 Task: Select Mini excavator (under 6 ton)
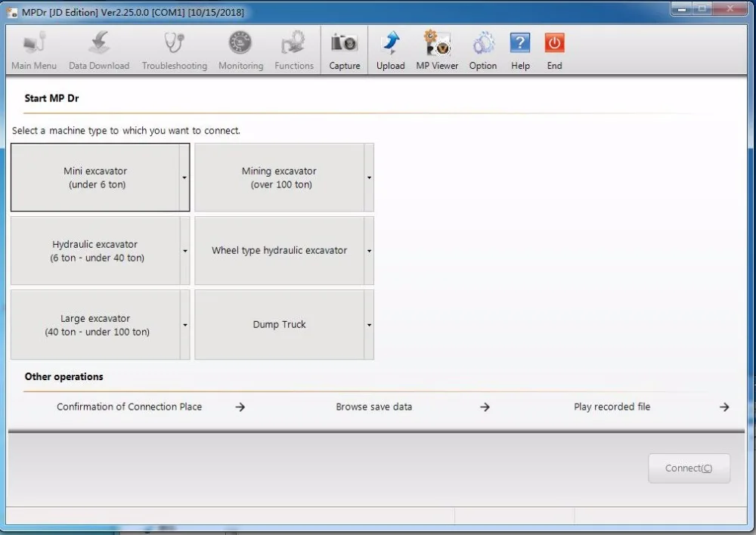pos(95,178)
